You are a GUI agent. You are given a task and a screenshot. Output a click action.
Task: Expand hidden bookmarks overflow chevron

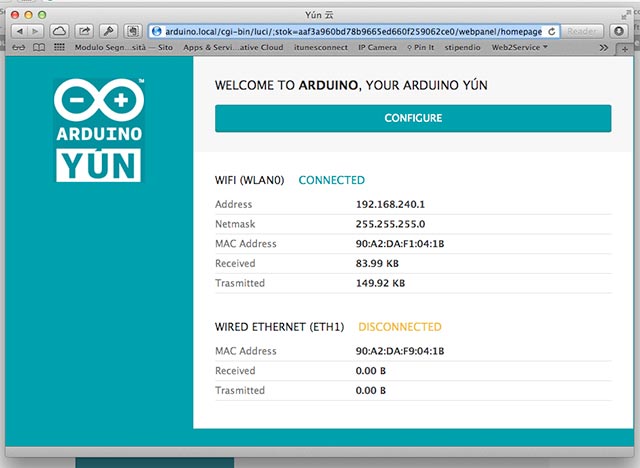(x=602, y=47)
